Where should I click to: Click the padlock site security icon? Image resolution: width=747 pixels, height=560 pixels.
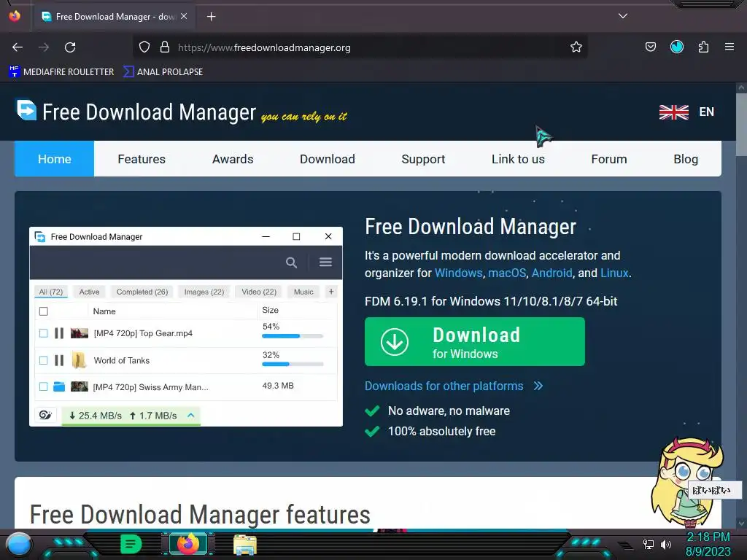[165, 47]
